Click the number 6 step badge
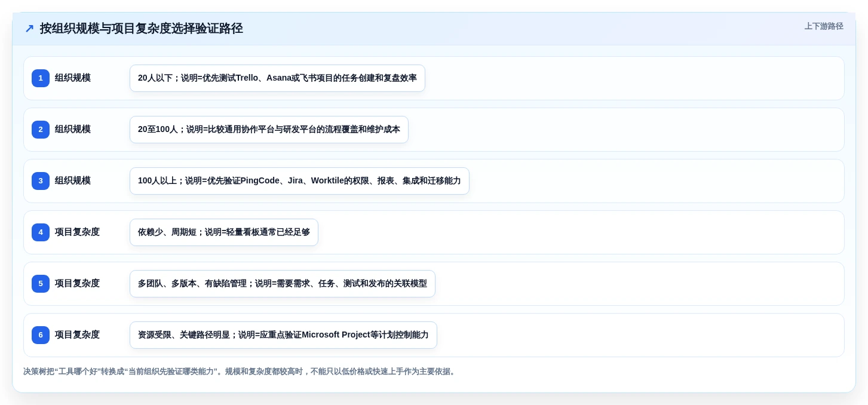Viewport: 868px width, 405px height. pyautogui.click(x=41, y=335)
